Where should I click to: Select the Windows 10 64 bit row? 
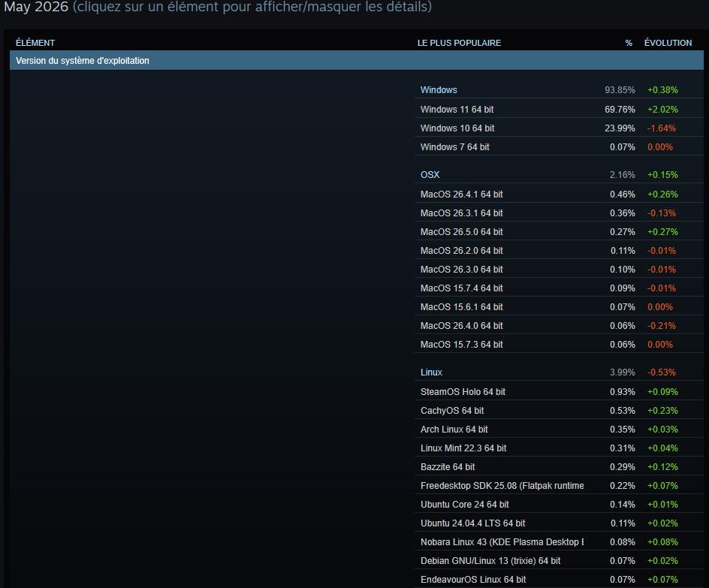click(x=559, y=128)
